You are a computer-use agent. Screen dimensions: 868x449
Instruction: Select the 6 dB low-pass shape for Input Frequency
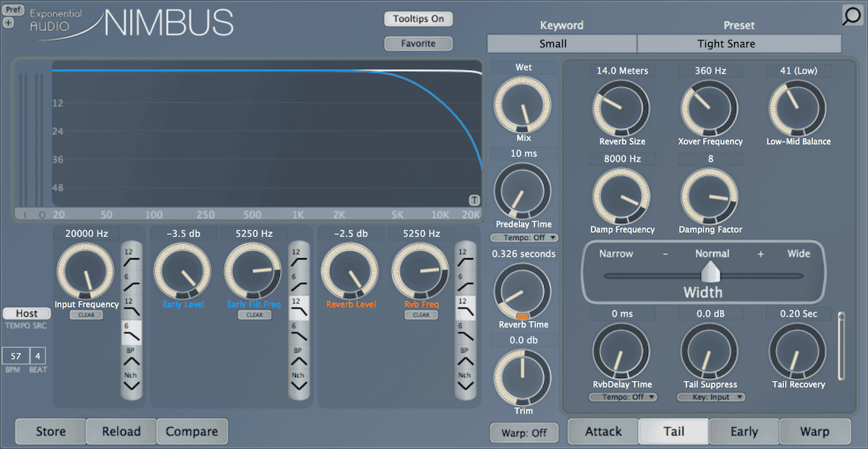[x=131, y=332]
